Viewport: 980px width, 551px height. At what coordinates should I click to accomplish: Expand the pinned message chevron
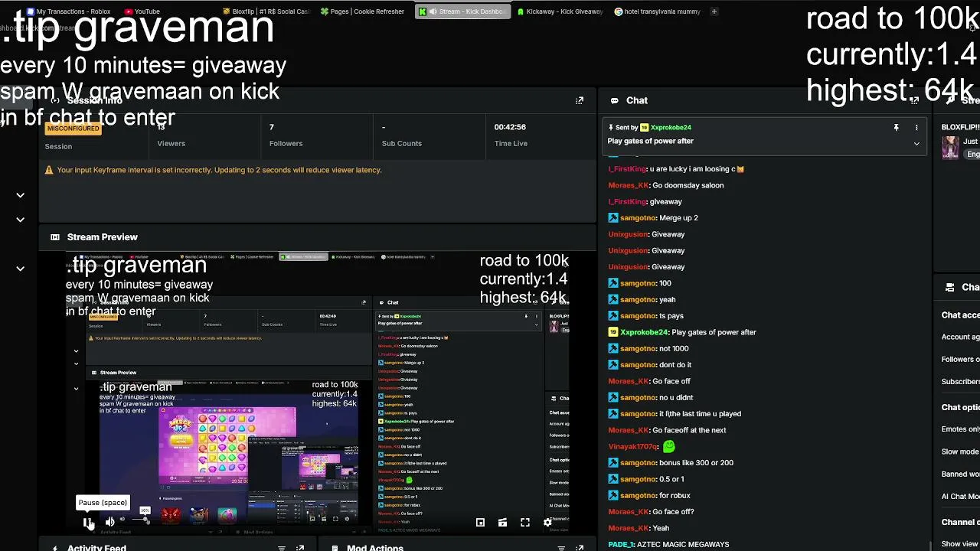click(x=916, y=143)
